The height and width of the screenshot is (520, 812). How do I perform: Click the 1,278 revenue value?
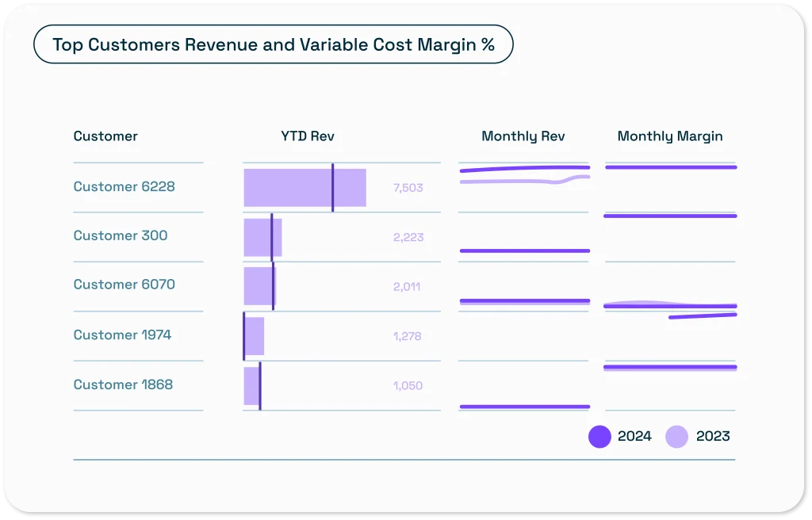click(407, 336)
